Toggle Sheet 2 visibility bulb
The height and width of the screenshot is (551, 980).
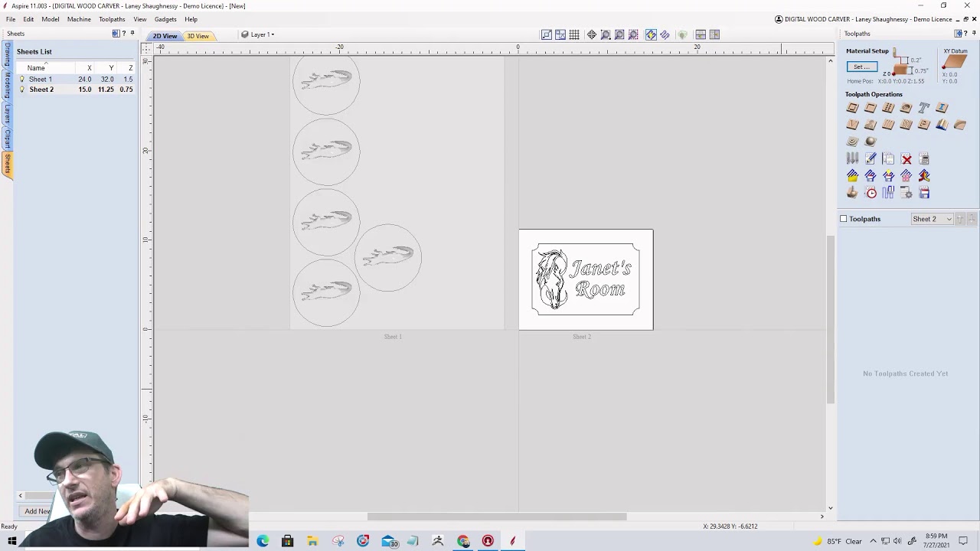click(22, 90)
